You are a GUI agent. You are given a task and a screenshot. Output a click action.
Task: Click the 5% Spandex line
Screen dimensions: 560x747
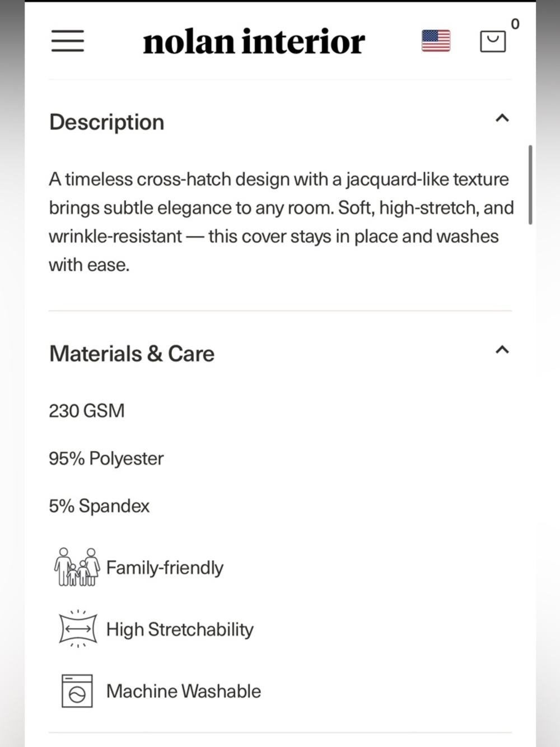click(99, 506)
